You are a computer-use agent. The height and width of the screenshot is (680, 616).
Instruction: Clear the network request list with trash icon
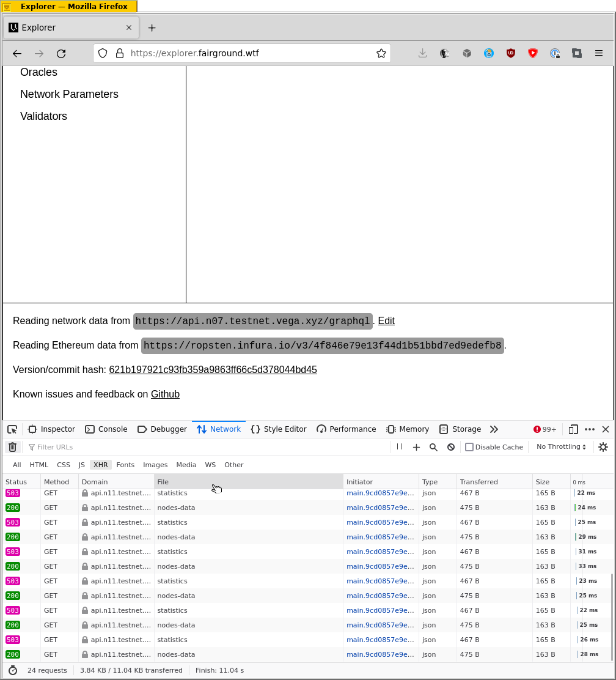[12, 447]
